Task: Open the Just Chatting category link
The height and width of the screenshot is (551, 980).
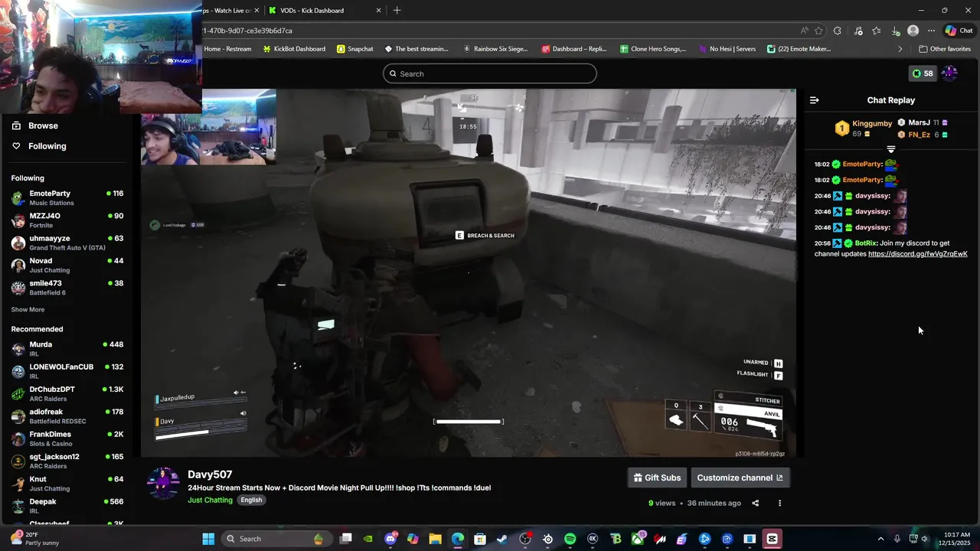Action: [x=210, y=500]
